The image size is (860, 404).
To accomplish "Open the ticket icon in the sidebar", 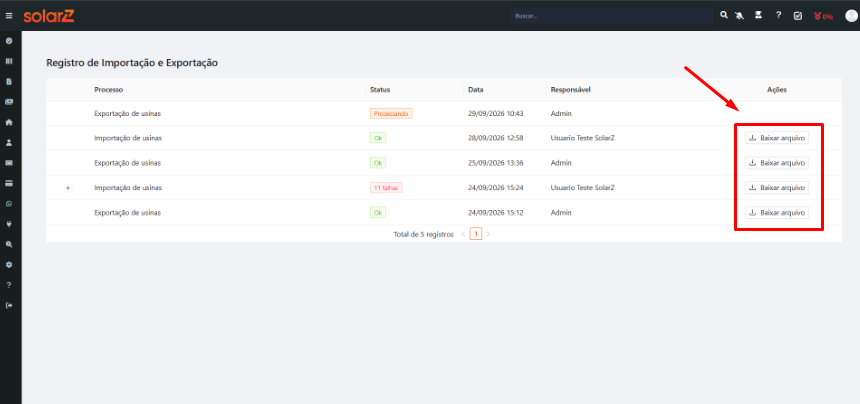I will (x=9, y=163).
